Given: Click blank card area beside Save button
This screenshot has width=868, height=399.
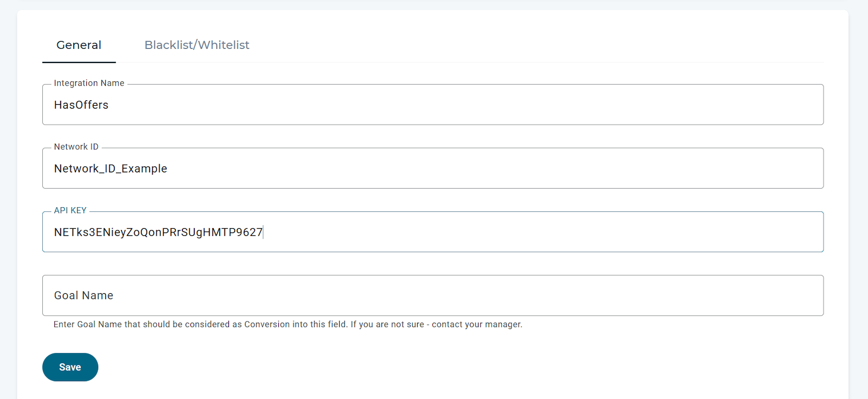Looking at the screenshot, I should tap(434, 367).
